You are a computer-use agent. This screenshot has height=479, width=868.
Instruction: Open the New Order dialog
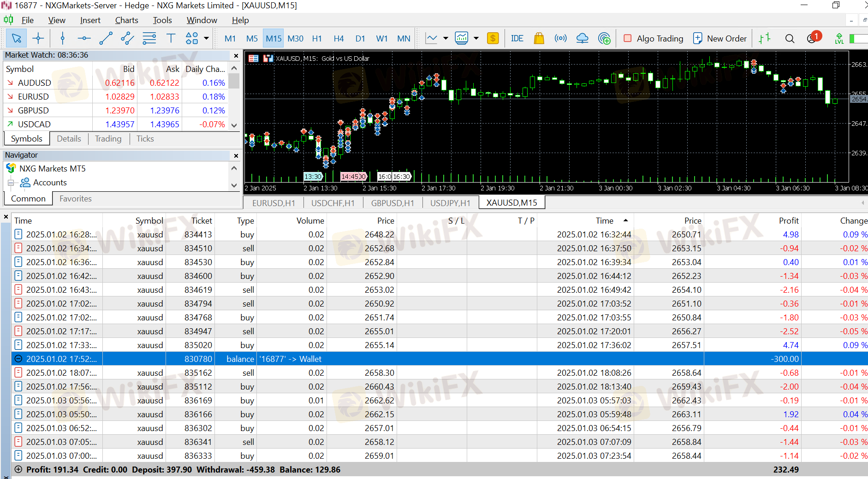720,38
